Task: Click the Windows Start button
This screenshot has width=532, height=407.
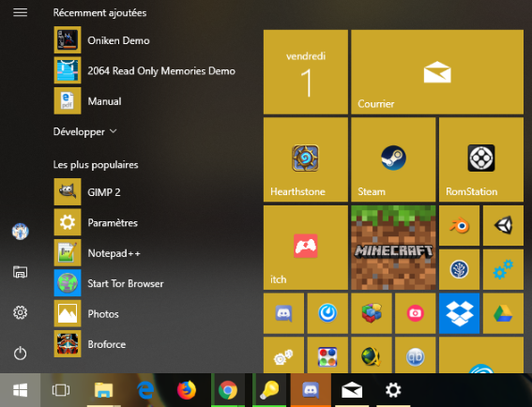Action: click(20, 390)
